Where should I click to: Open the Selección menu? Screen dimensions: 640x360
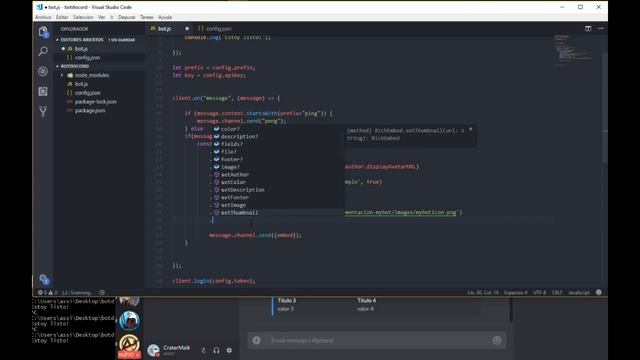pyautogui.click(x=83, y=17)
